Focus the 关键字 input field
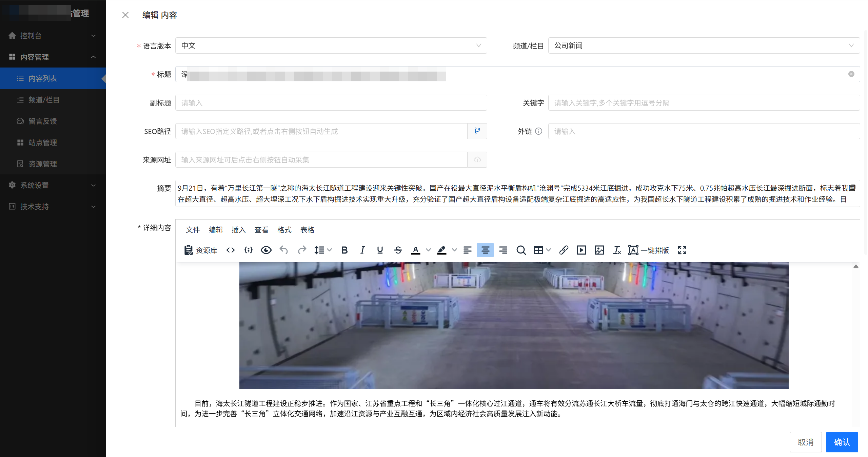The width and height of the screenshot is (868, 457). (704, 103)
